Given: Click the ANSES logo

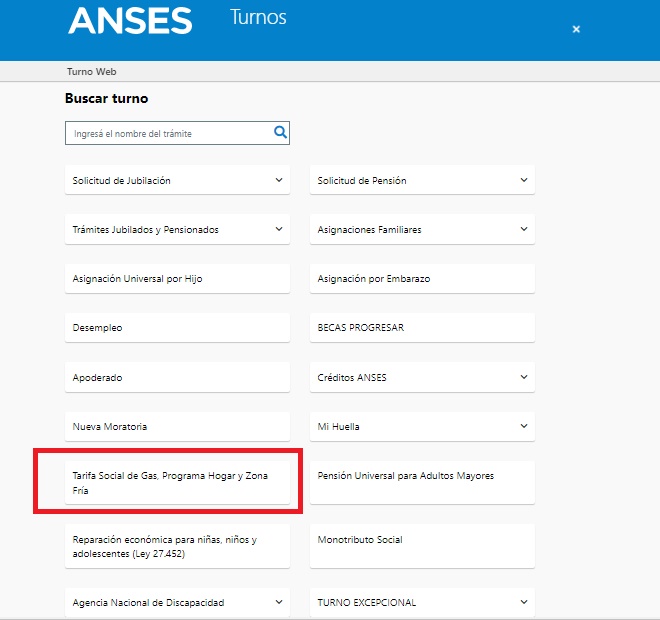Looking at the screenshot, I should point(130,21).
